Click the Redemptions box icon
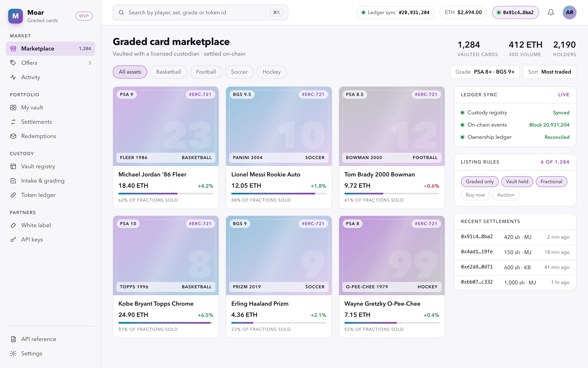The width and height of the screenshot is (588, 368). [x=13, y=136]
